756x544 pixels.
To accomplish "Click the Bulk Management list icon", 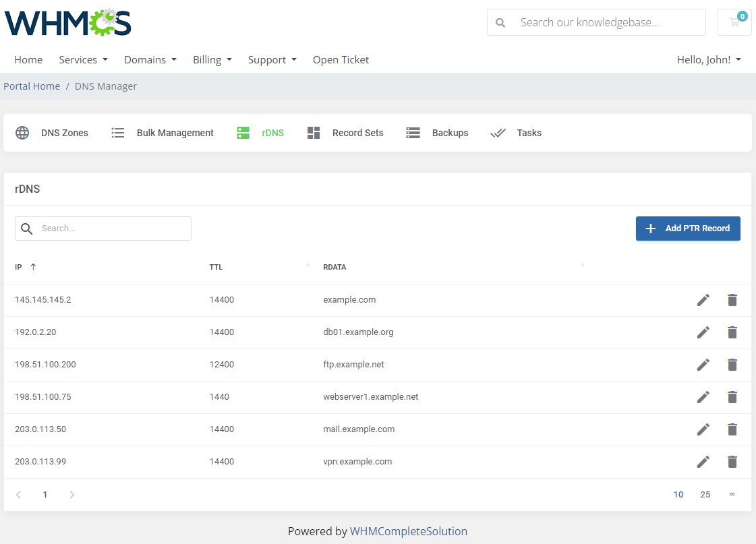I will coord(117,133).
